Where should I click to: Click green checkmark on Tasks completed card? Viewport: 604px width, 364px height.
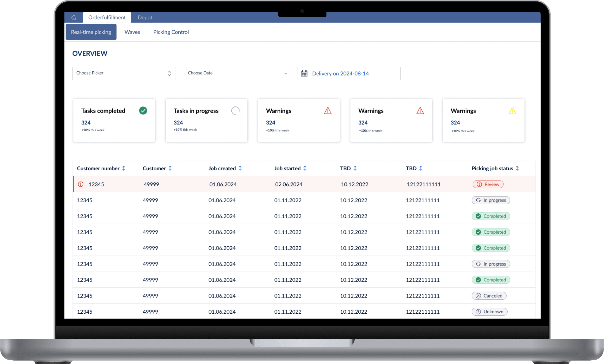coord(143,111)
